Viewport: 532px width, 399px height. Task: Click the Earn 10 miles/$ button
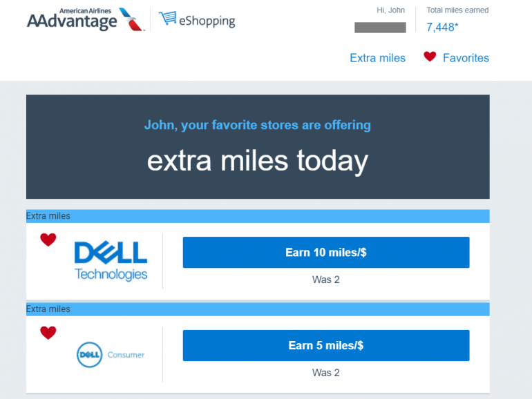(325, 253)
